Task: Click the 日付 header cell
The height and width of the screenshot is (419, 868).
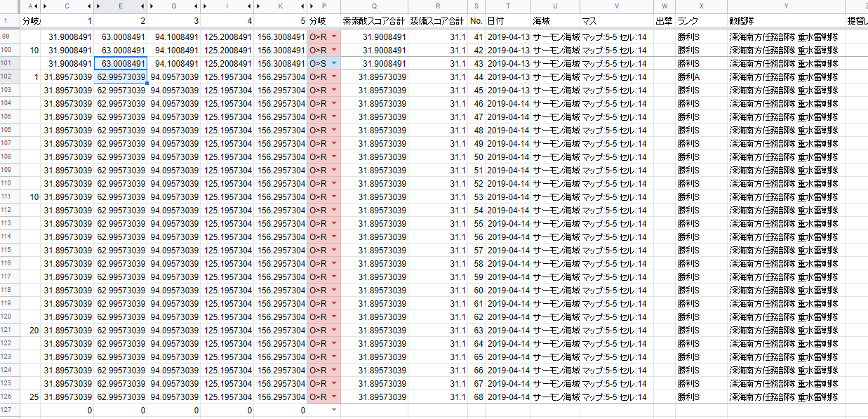Action: (x=508, y=21)
